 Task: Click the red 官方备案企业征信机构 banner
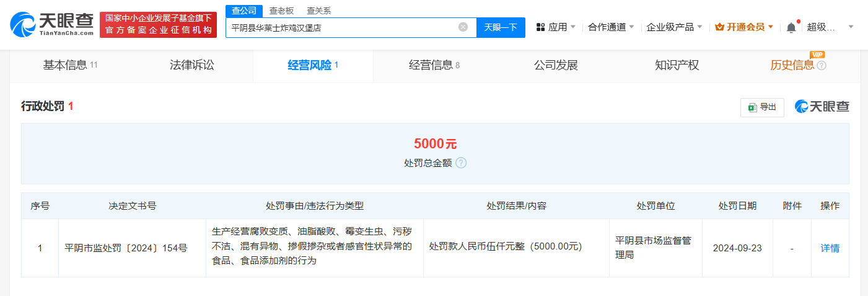click(x=159, y=24)
